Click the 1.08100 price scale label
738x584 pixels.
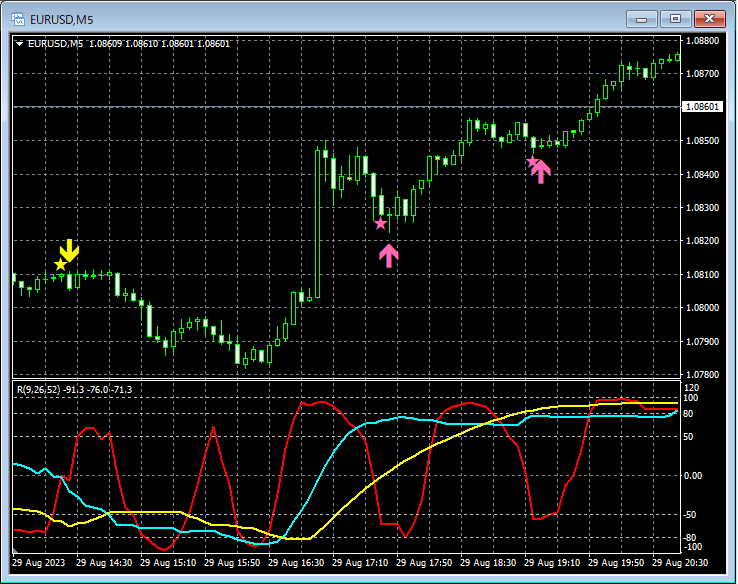(703, 274)
